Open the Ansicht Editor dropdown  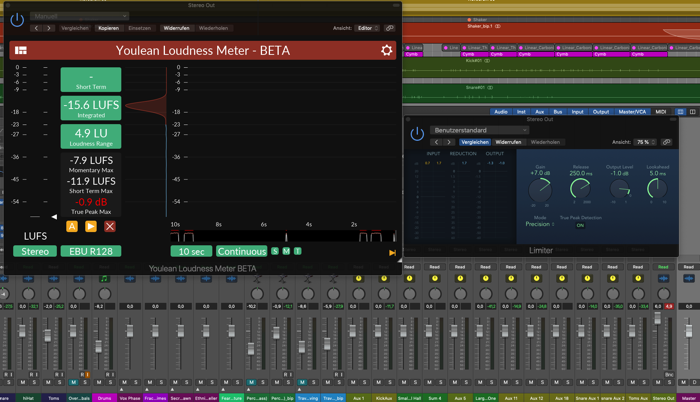coord(367,28)
